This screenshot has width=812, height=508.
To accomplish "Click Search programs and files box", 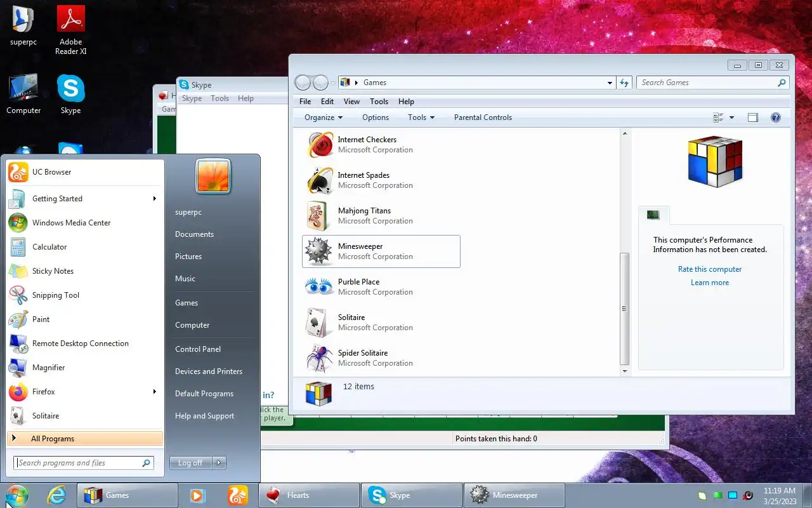I will [84, 463].
